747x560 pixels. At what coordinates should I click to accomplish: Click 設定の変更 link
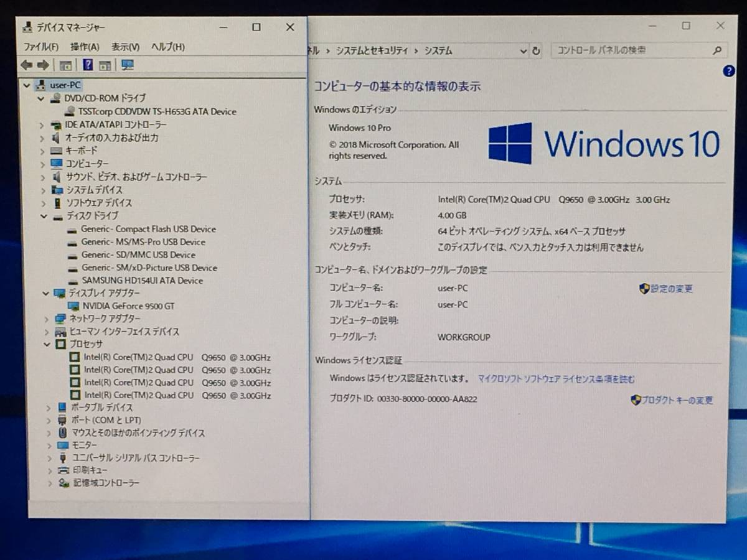[x=672, y=289]
